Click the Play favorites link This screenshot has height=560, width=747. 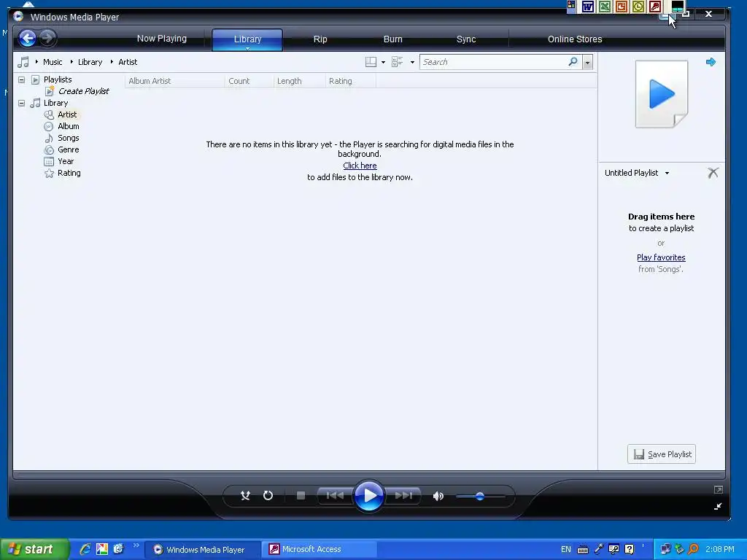661,257
